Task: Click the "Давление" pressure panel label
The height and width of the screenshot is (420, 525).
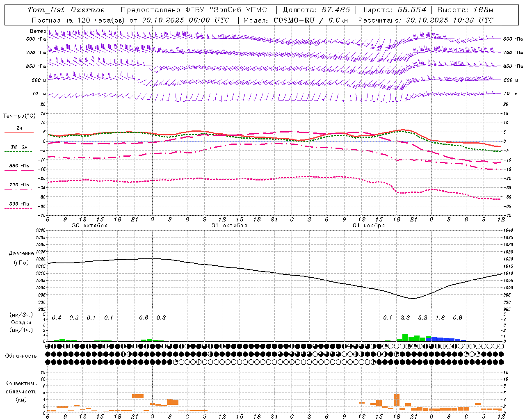Action: [21, 253]
